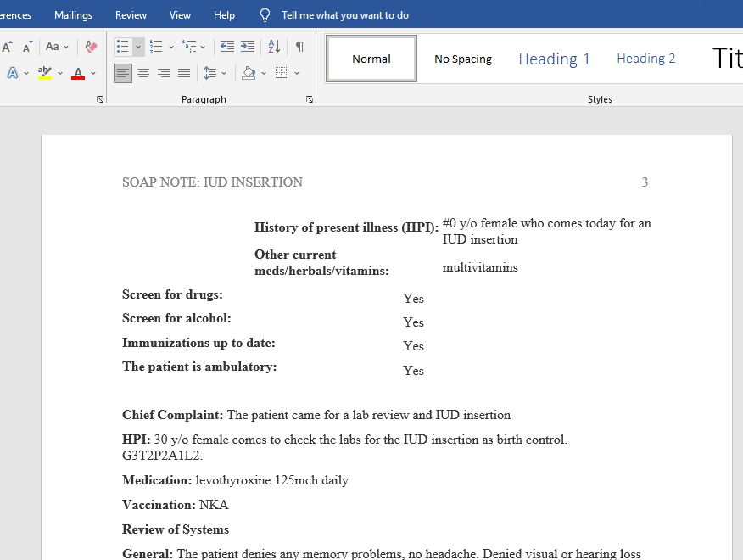Increase font size with Grow Font icon
The height and width of the screenshot is (560, 743).
[7, 47]
